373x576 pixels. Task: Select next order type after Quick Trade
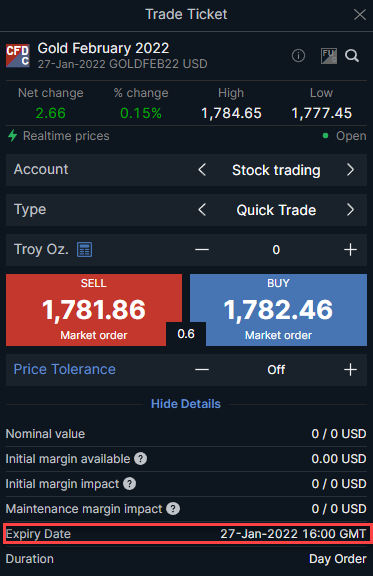point(350,210)
